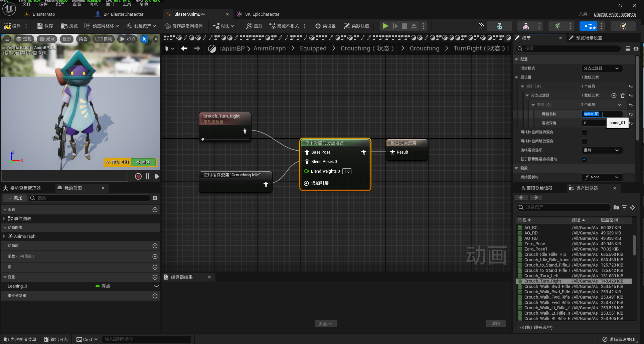Switch to animation mode icon

point(557,26)
